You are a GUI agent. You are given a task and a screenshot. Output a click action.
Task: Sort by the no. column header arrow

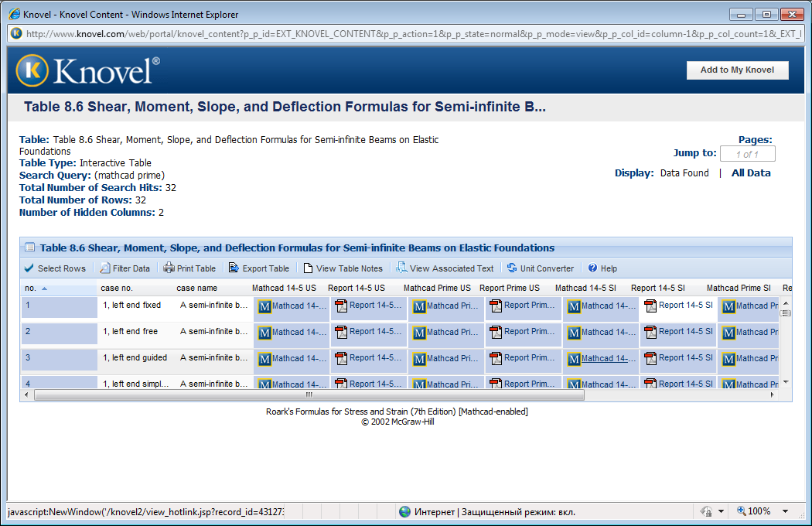point(45,289)
